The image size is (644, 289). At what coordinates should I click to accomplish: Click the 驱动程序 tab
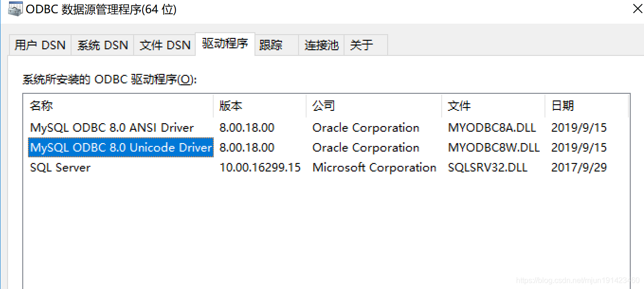tap(225, 44)
